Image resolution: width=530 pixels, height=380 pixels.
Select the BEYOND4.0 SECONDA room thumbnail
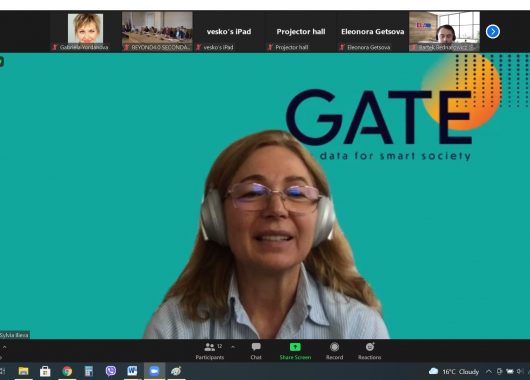point(157,31)
